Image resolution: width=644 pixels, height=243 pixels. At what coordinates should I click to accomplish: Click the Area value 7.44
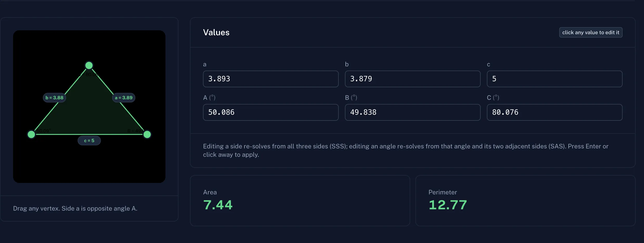point(218,205)
